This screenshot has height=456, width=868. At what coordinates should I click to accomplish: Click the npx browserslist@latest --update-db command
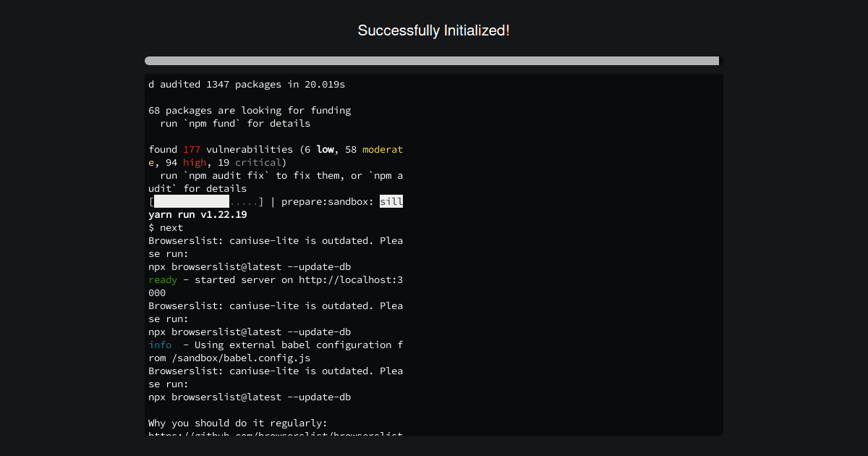249,266
